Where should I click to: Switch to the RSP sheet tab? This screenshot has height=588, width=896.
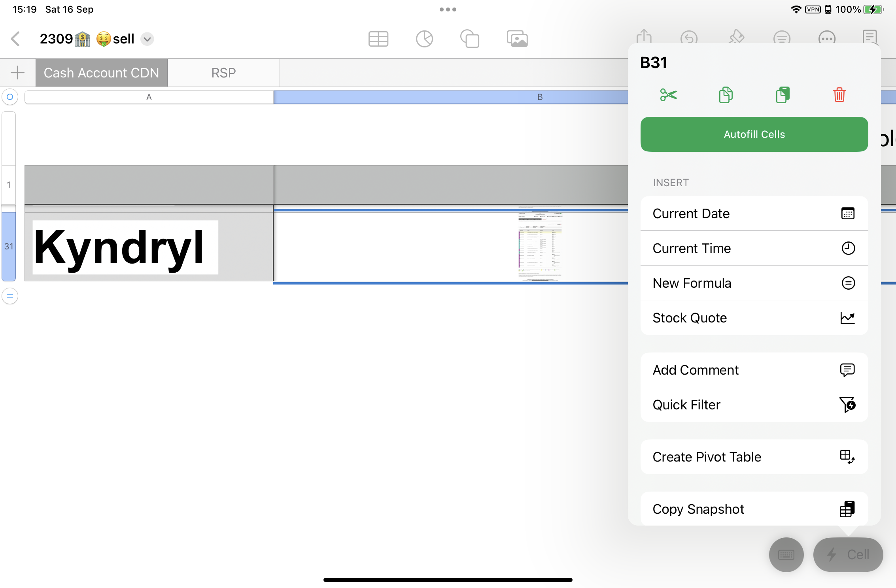223,72
